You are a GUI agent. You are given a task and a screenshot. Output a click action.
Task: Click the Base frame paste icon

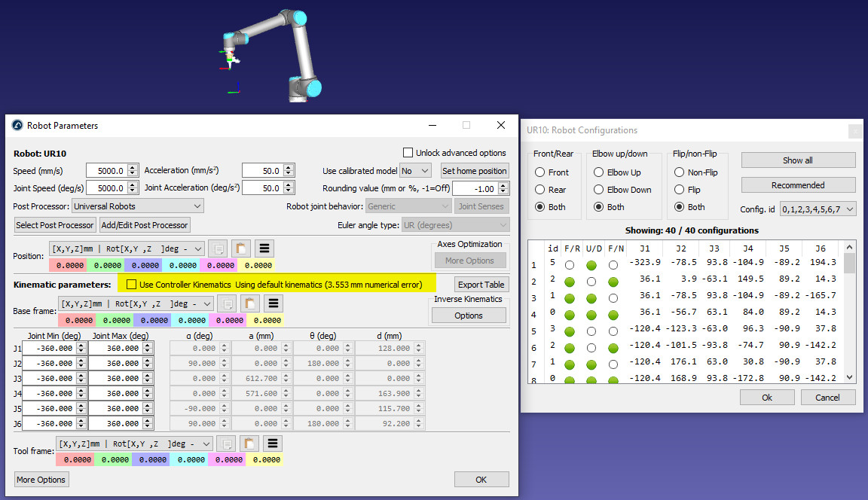point(249,303)
